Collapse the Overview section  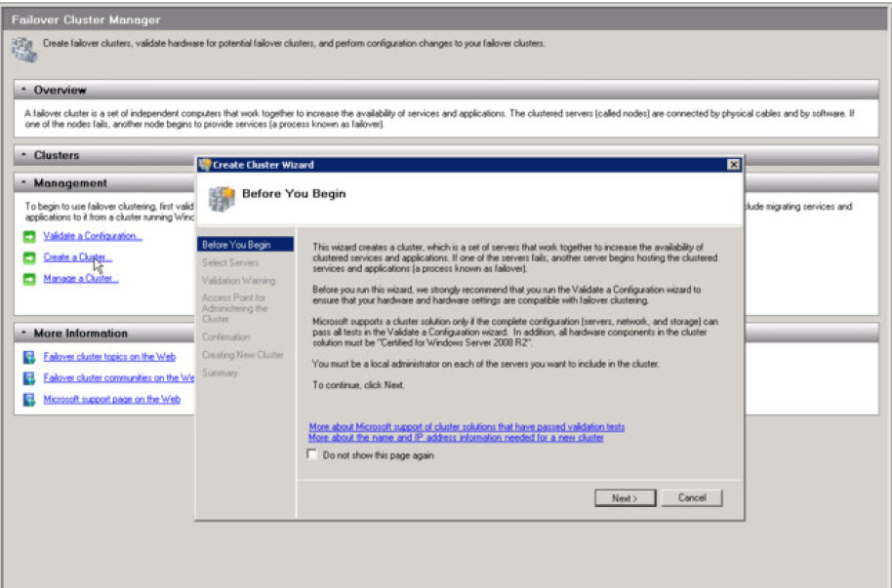click(23, 90)
